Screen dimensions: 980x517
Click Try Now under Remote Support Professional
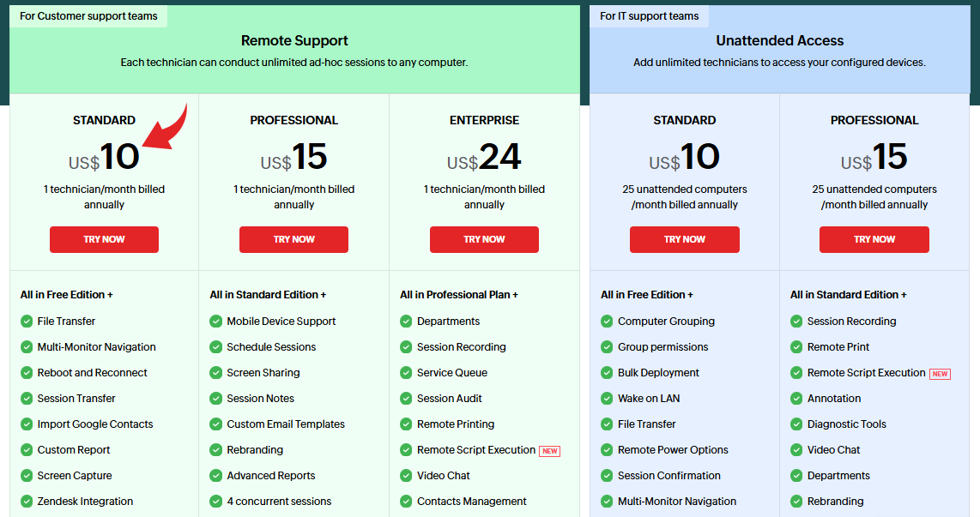(293, 239)
